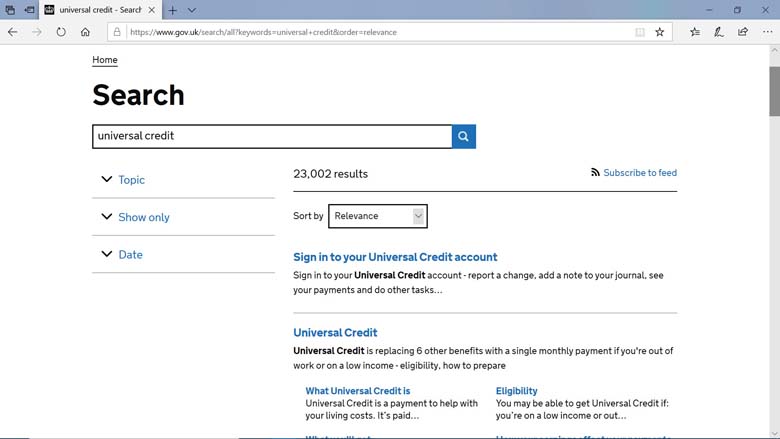
Task: Go to browser home page icon
Action: [x=85, y=32]
